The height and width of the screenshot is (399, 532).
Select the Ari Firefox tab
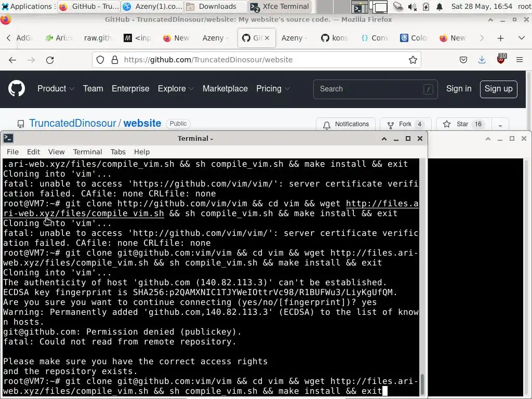[59, 38]
